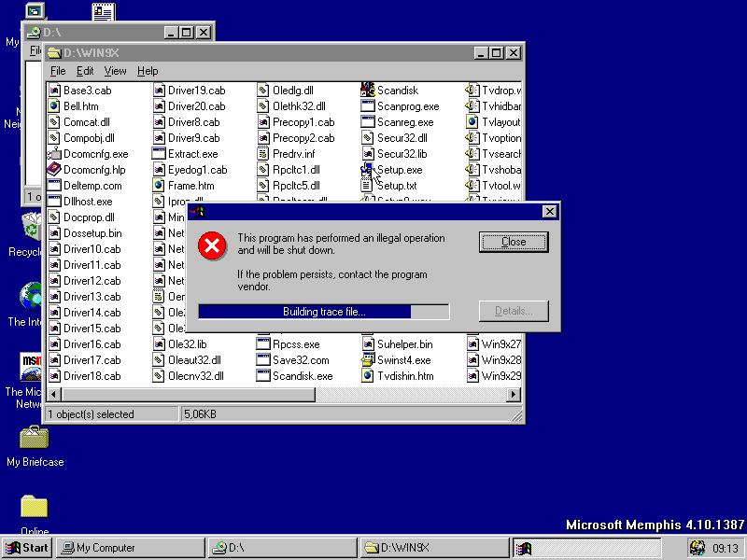Open the Start menu

click(x=27, y=548)
